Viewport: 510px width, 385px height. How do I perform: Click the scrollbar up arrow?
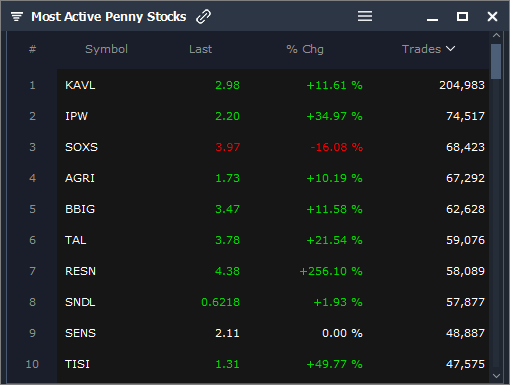[496, 35]
